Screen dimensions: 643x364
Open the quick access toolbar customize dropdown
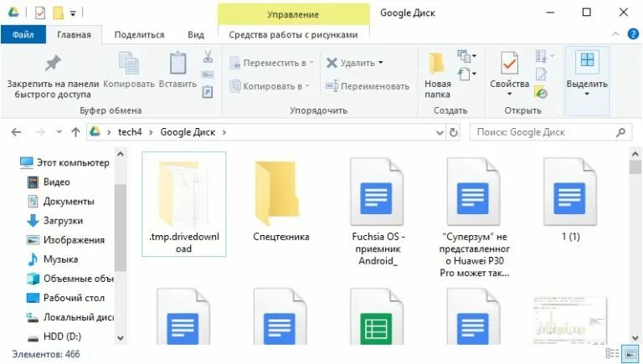point(73,13)
